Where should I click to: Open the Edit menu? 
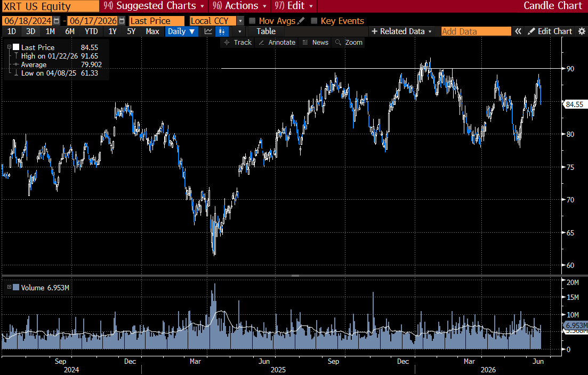tap(294, 6)
